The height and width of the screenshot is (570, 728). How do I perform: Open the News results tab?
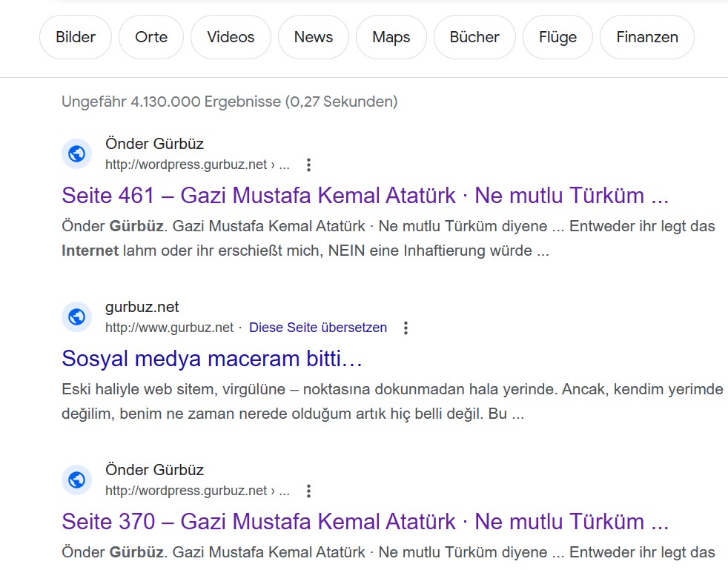tap(314, 37)
